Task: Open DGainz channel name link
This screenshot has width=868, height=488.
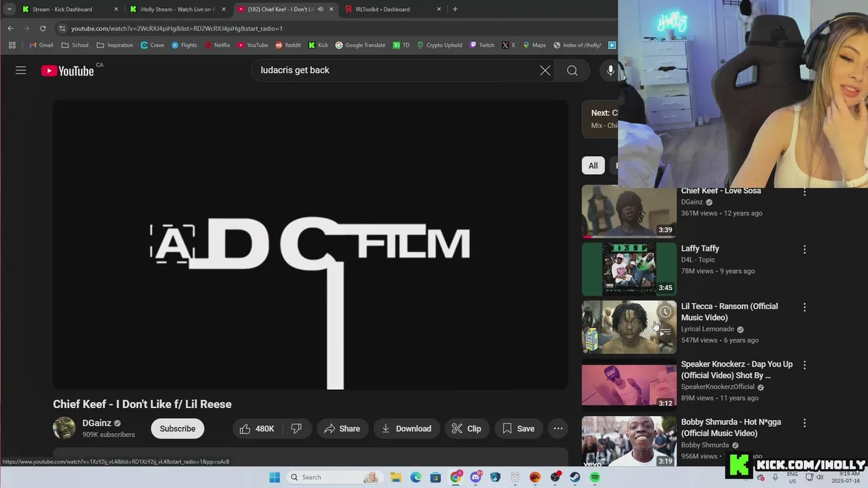Action: [x=97, y=423]
